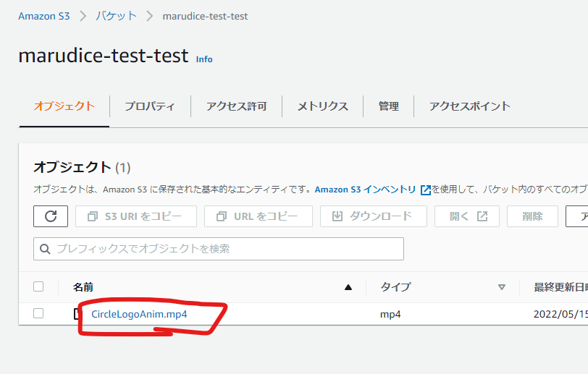588x374 pixels.
Task: Click the refresh objects button
Action: point(51,216)
